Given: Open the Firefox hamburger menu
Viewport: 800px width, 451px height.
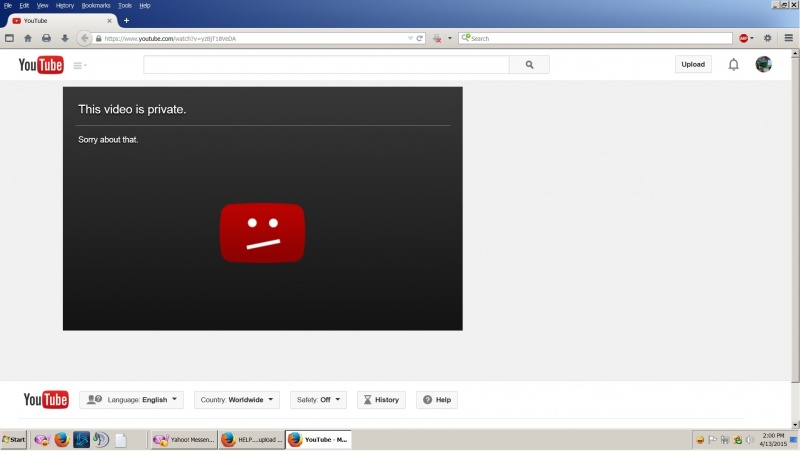Looking at the screenshot, I should (788, 38).
